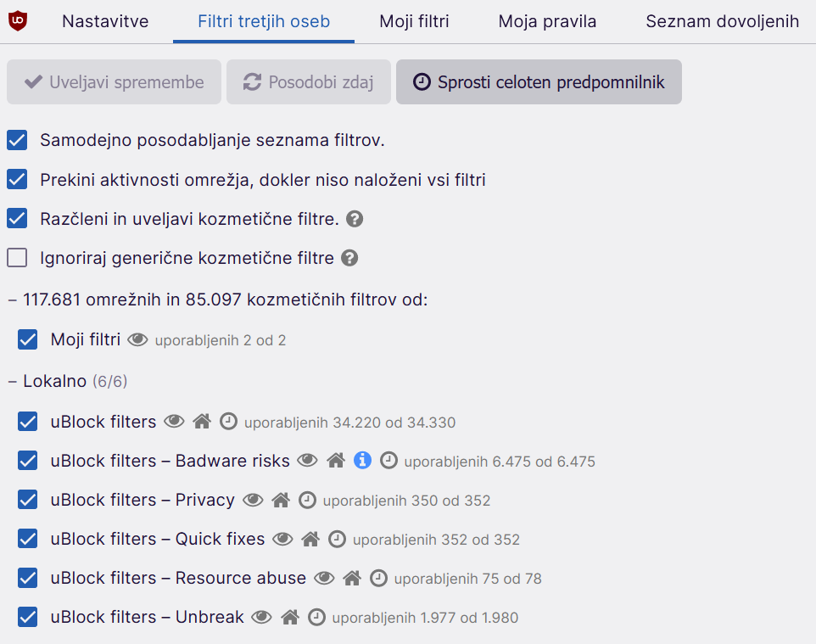This screenshot has width=816, height=644.
Task: Click the text uporabljenih 6.475 od 6.475
Action: 500,462
